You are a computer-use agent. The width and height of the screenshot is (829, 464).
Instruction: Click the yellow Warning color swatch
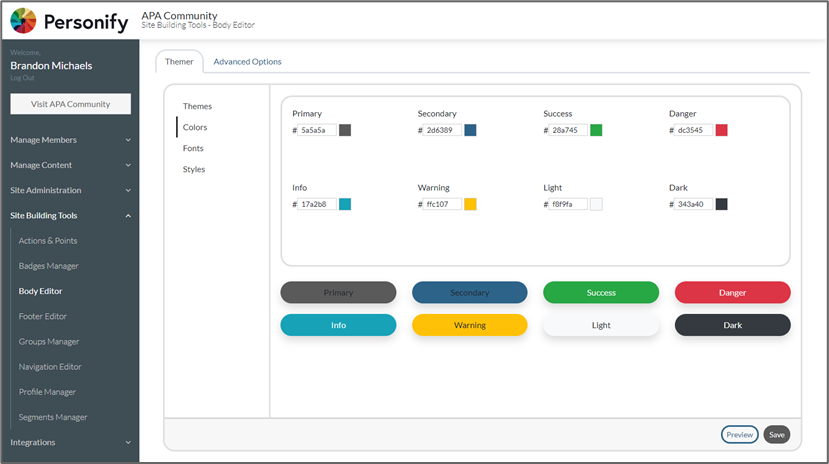coord(470,204)
